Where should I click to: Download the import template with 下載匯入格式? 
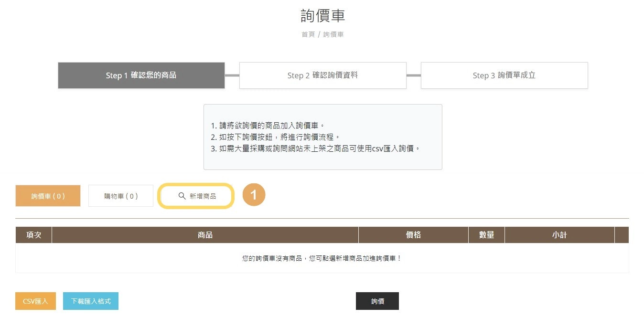90,301
